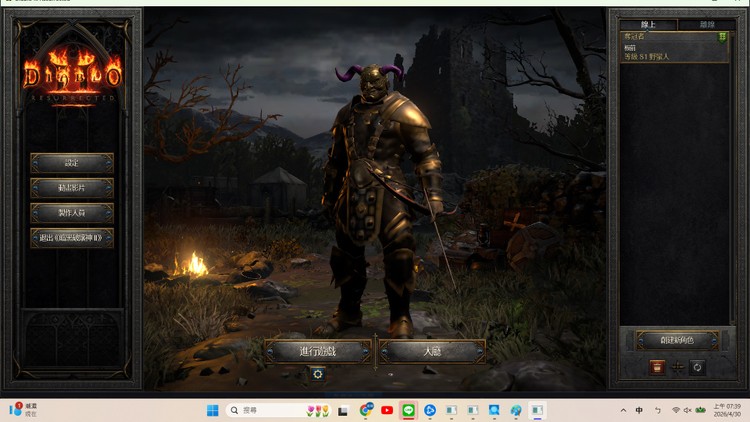Show hidden system tray icons chevron
This screenshot has width=750, height=422.
click(x=623, y=410)
